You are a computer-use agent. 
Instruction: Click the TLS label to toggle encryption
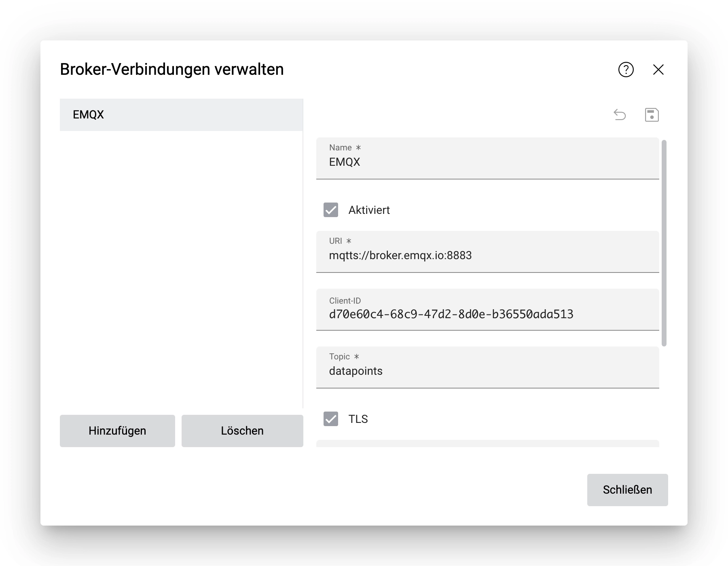(358, 419)
